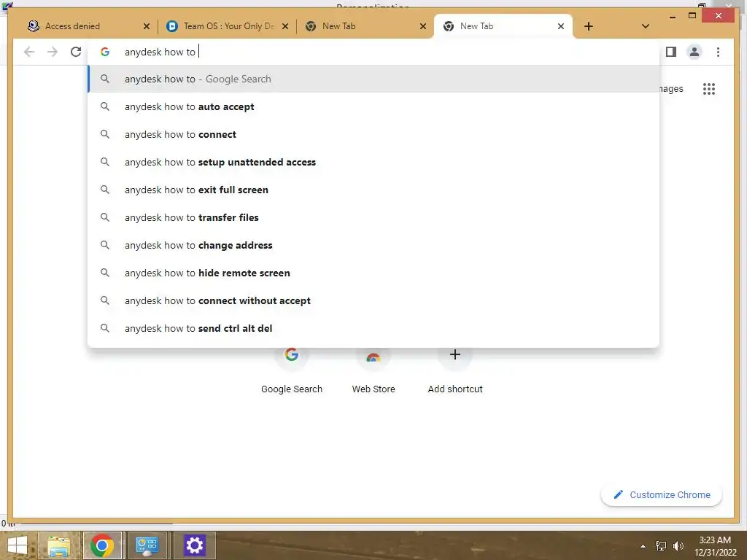Choose suggestion 'connect without accept'

[x=373, y=300]
